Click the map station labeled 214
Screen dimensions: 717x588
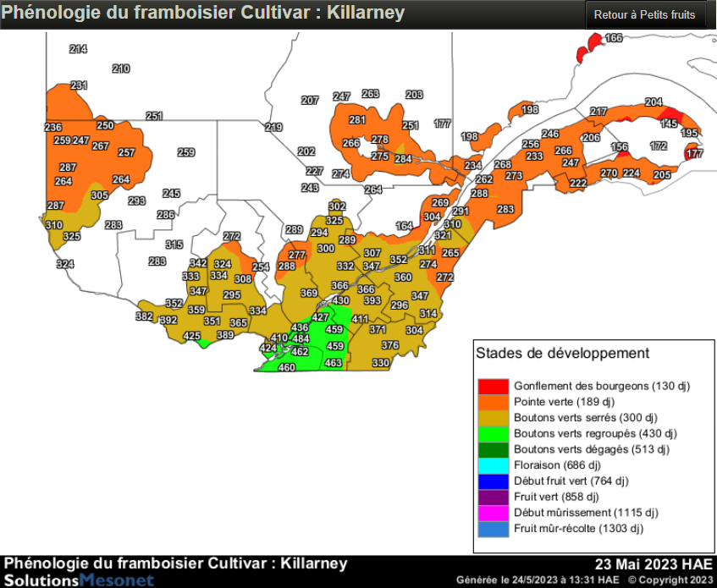click(78, 50)
